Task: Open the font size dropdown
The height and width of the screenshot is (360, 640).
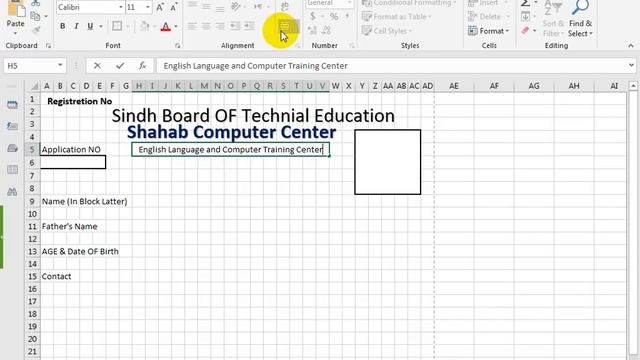Action: [147, 7]
